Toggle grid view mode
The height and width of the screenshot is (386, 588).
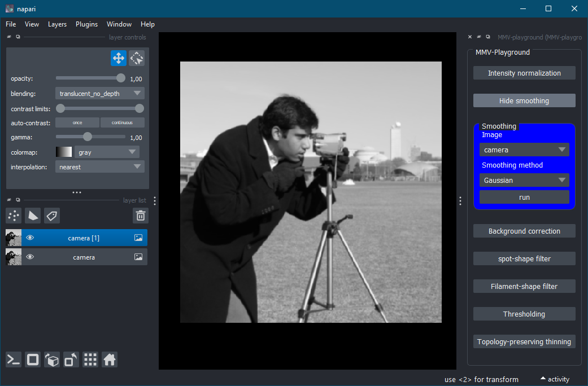[x=90, y=359]
